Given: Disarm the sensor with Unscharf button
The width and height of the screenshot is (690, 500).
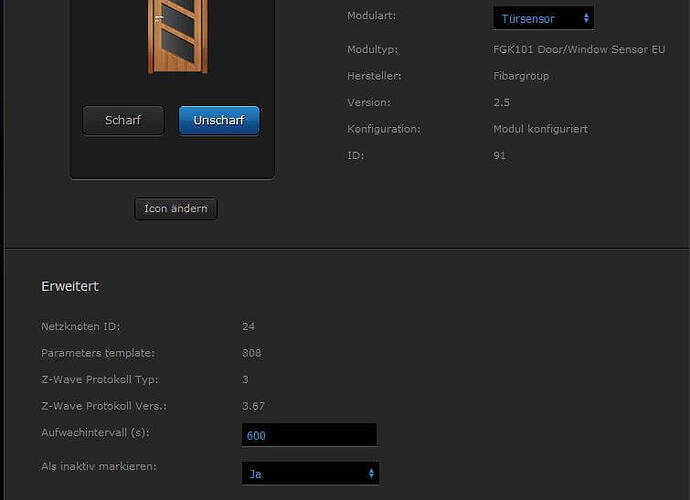Looking at the screenshot, I should click(219, 120).
